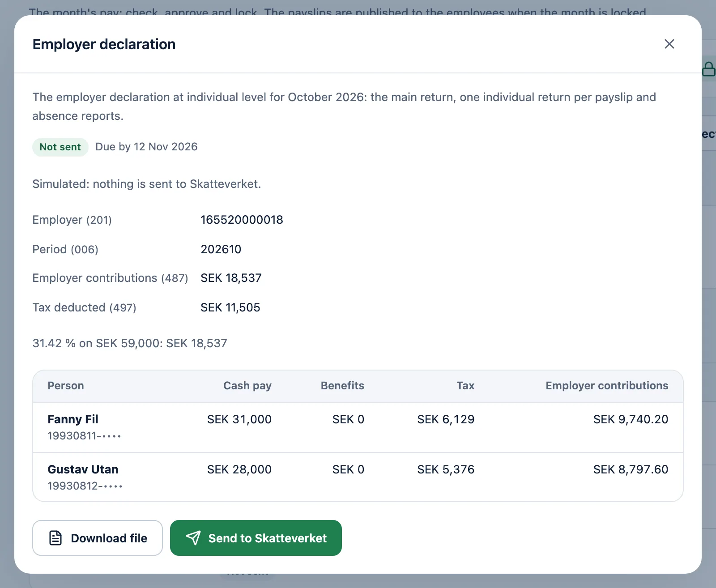Click Gustav Utan's tax SEK 5,376
Image resolution: width=716 pixels, height=588 pixels.
(446, 469)
